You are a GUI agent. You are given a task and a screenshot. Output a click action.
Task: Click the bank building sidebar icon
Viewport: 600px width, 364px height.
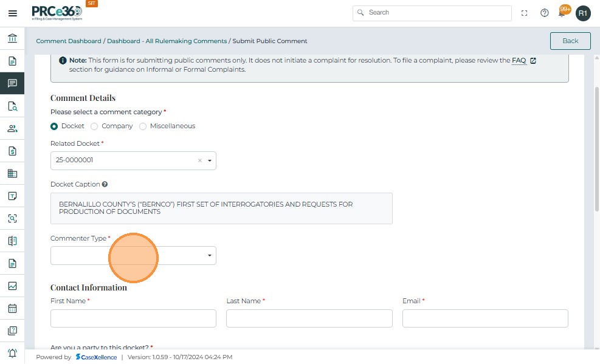point(12,39)
